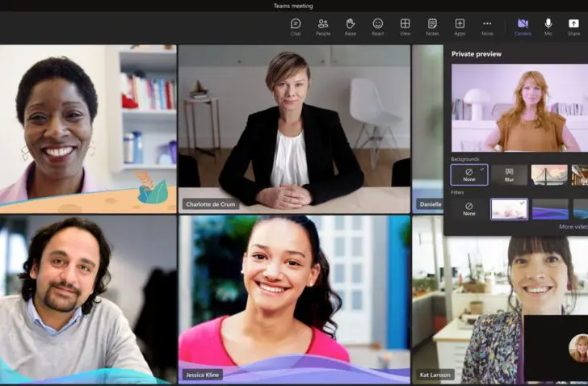Click the Private preview video
The image size is (588, 386).
tap(520, 107)
